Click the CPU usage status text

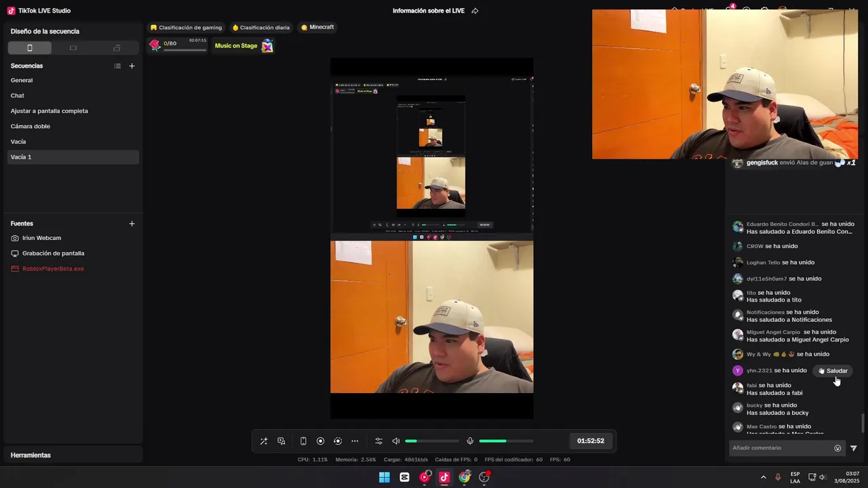coord(313,460)
